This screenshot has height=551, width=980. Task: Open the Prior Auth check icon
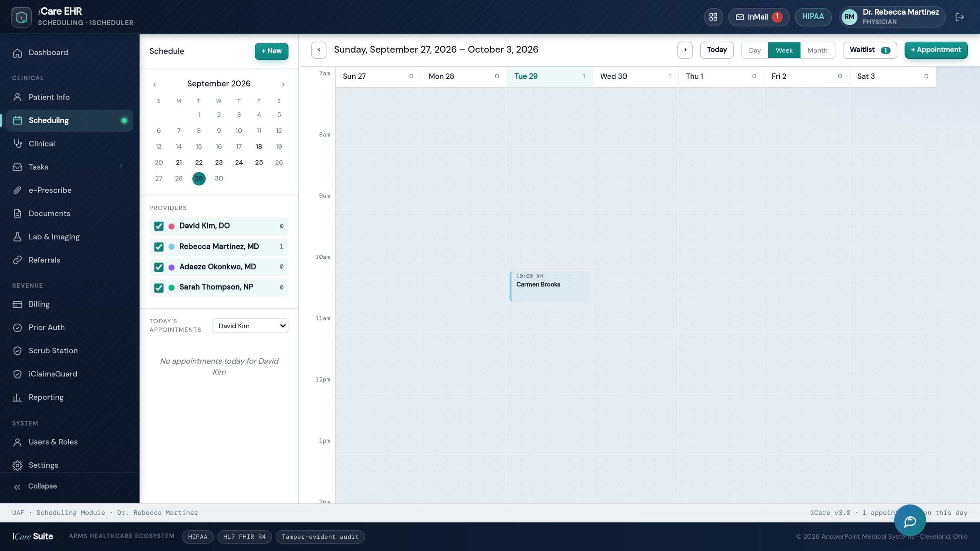17,327
